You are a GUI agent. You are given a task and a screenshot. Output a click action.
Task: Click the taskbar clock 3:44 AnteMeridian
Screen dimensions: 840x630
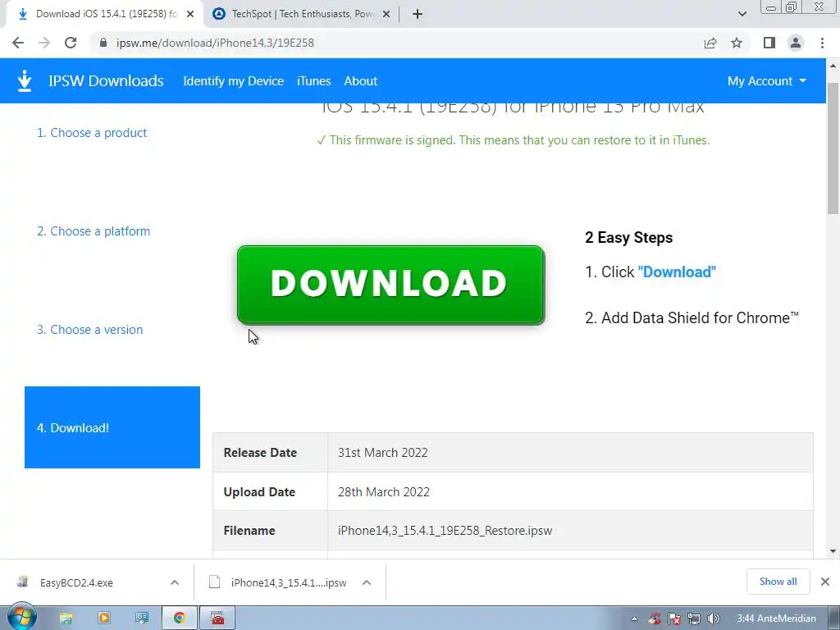[x=776, y=619]
